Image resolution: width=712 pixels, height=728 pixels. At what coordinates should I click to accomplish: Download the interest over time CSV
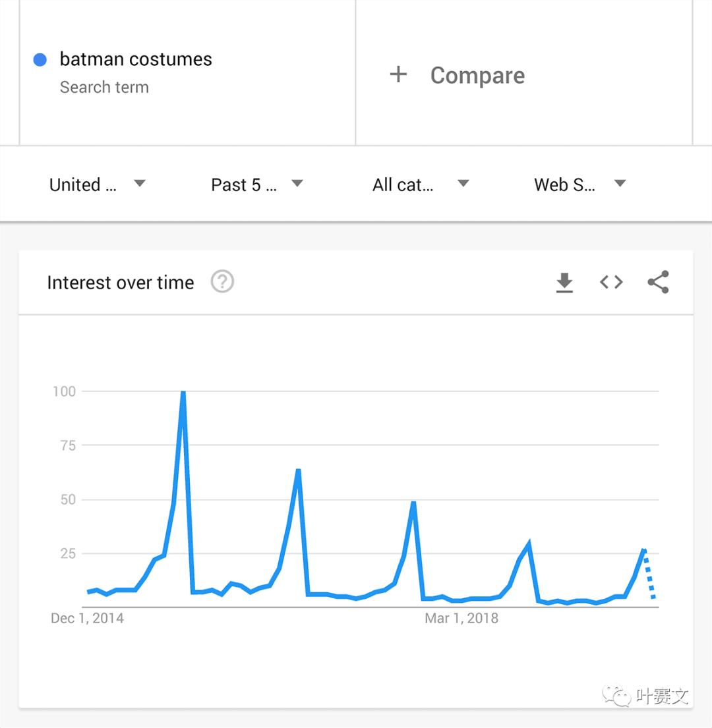[x=564, y=282]
